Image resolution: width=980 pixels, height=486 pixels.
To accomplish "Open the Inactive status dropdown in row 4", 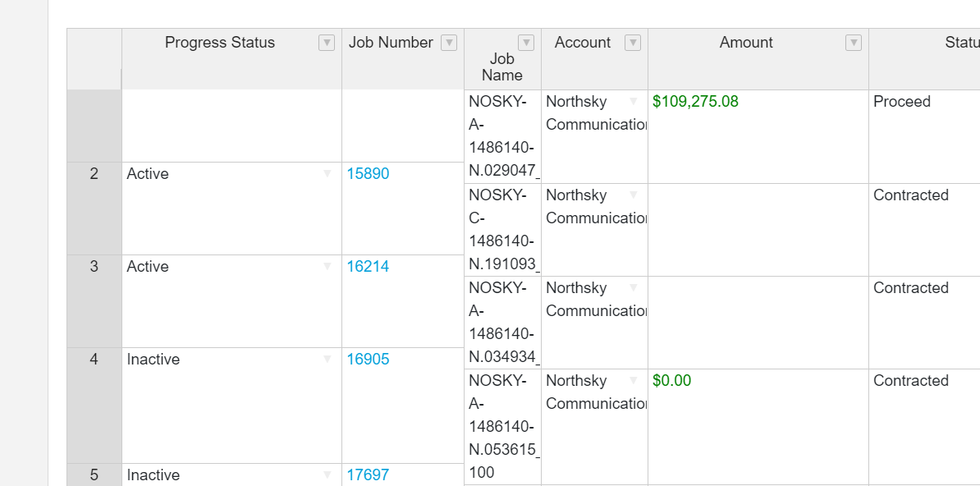I will click(327, 360).
